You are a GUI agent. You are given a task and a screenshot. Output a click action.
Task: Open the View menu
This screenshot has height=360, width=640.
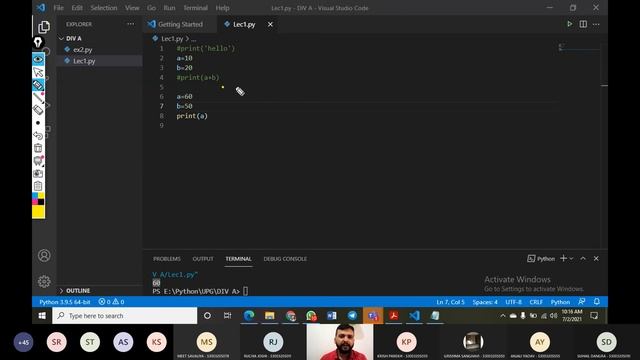[x=132, y=8]
